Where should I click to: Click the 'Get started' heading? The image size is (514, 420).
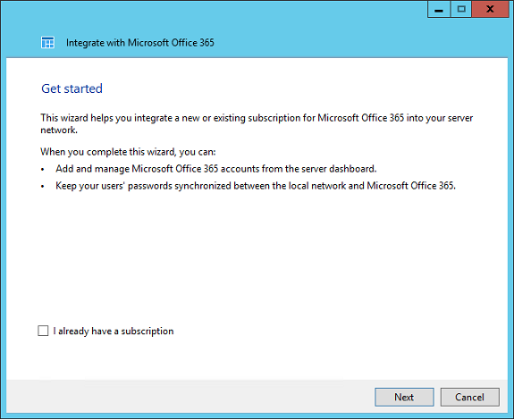tap(72, 88)
